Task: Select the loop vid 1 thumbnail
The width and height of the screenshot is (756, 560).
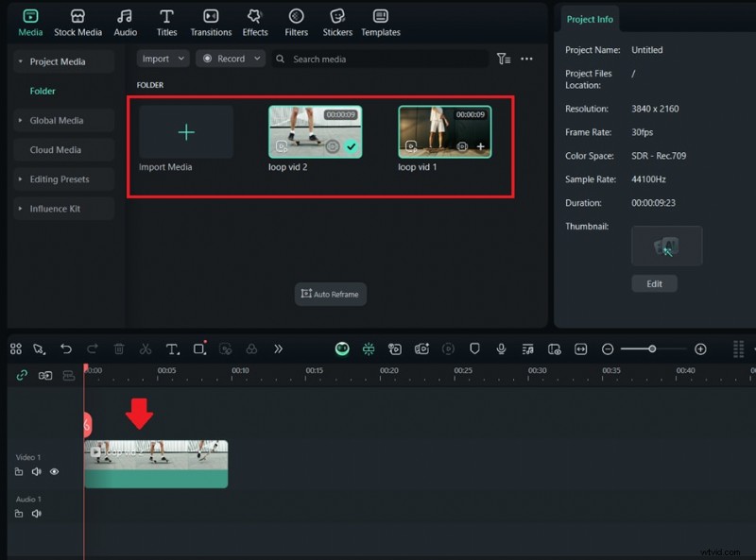Action: coord(443,132)
